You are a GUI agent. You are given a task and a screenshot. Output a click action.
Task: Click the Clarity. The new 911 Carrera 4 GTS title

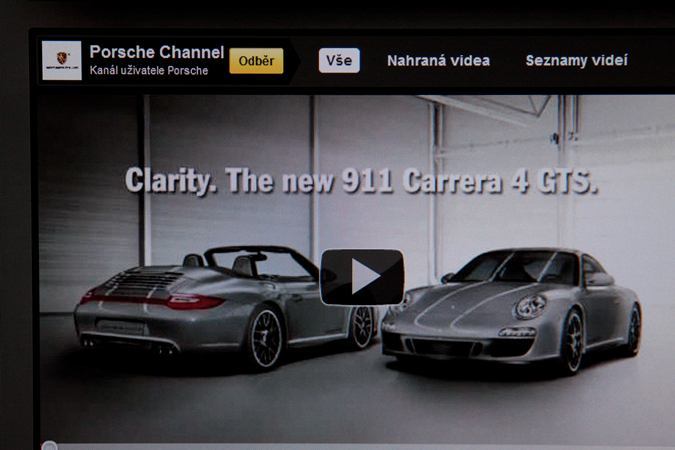(x=362, y=181)
